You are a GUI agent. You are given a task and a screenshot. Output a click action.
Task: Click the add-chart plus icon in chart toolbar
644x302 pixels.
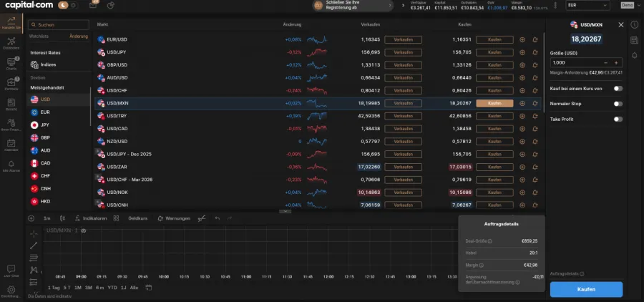31,218
